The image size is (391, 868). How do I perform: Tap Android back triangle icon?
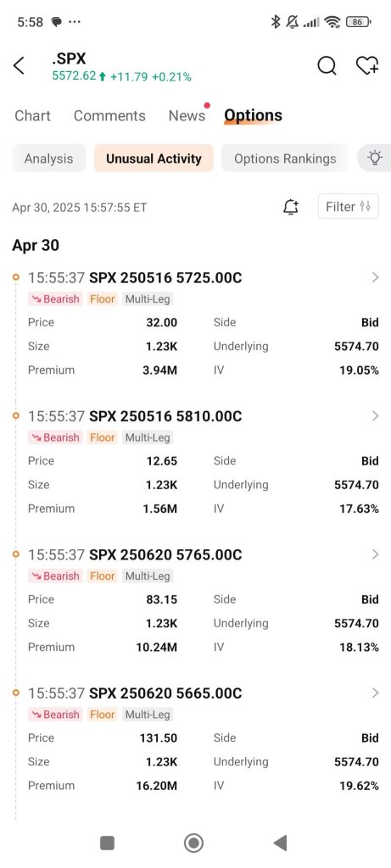tap(280, 843)
